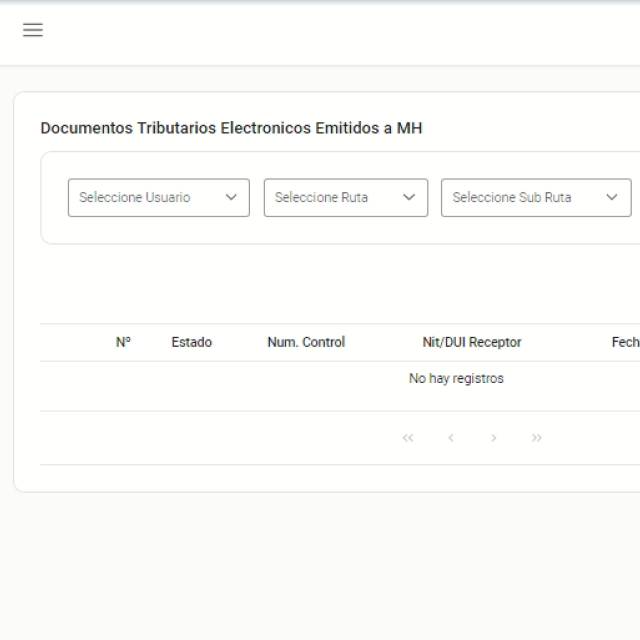Screen dimensions: 640x640
Task: Click the Nit/DUI Receptor column header
Action: [472, 342]
